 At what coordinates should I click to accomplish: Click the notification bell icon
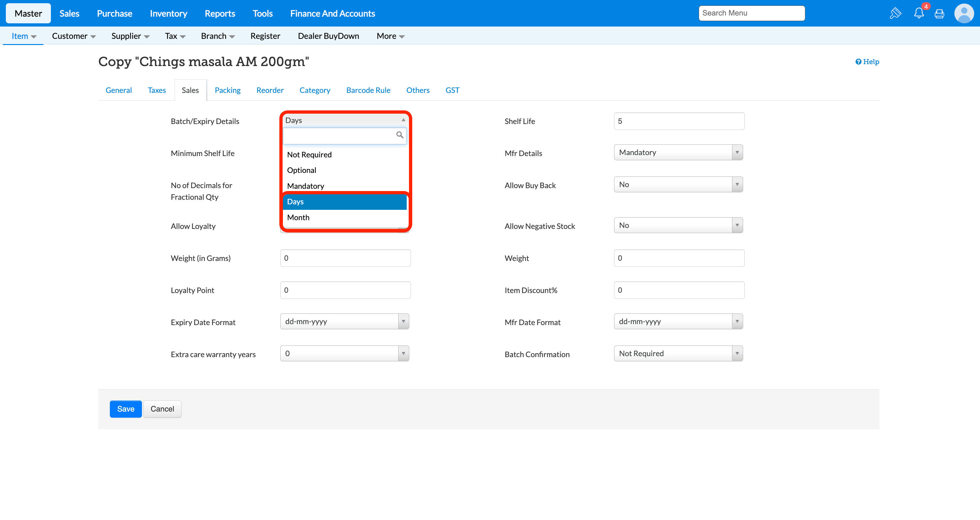[x=919, y=14]
